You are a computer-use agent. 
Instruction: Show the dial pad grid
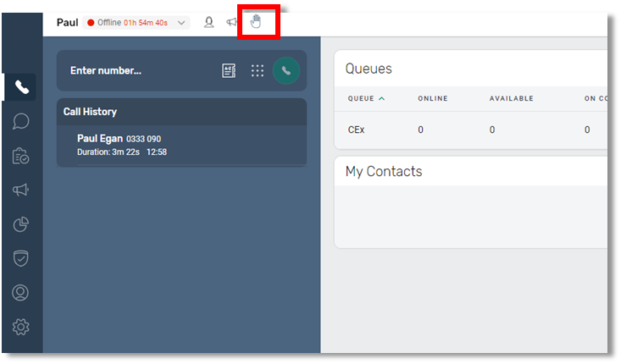pyautogui.click(x=258, y=71)
